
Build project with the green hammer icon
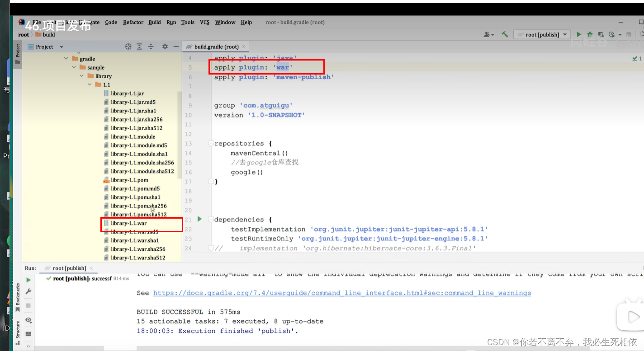(x=505, y=34)
